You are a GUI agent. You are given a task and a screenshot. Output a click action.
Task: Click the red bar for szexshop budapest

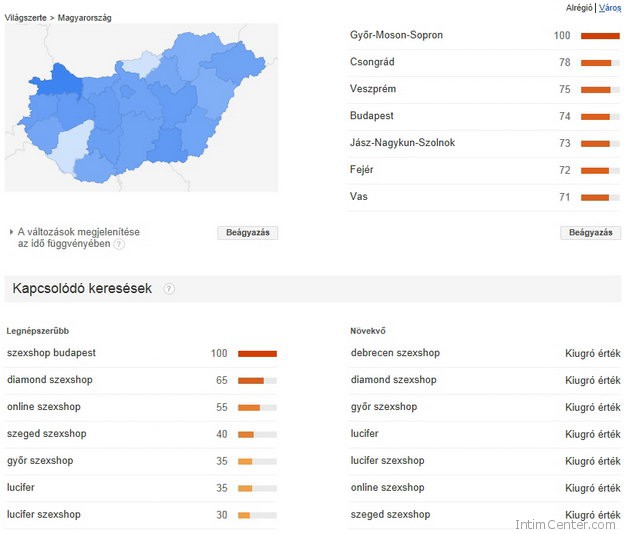(x=257, y=353)
